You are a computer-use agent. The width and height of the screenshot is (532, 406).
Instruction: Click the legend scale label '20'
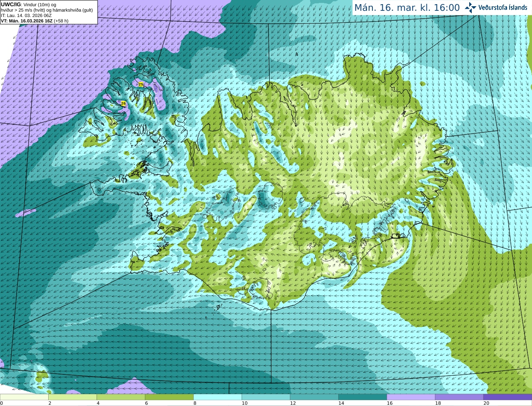click(486, 403)
